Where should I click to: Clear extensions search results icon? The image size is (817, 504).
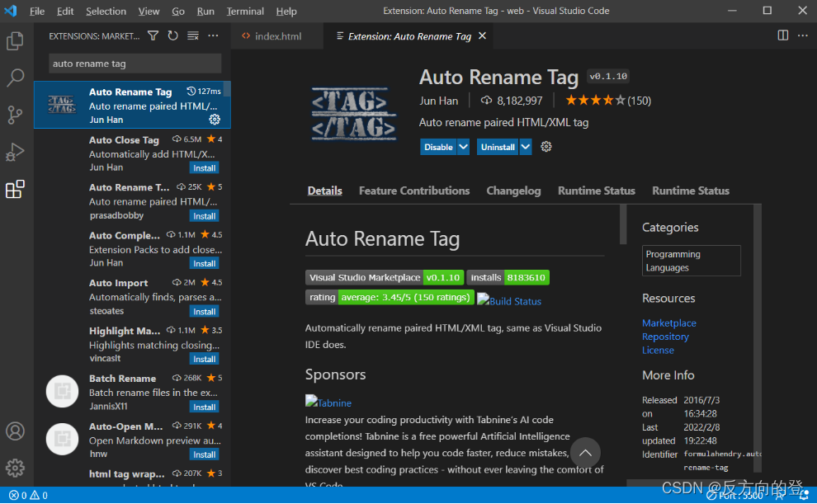[x=193, y=35]
